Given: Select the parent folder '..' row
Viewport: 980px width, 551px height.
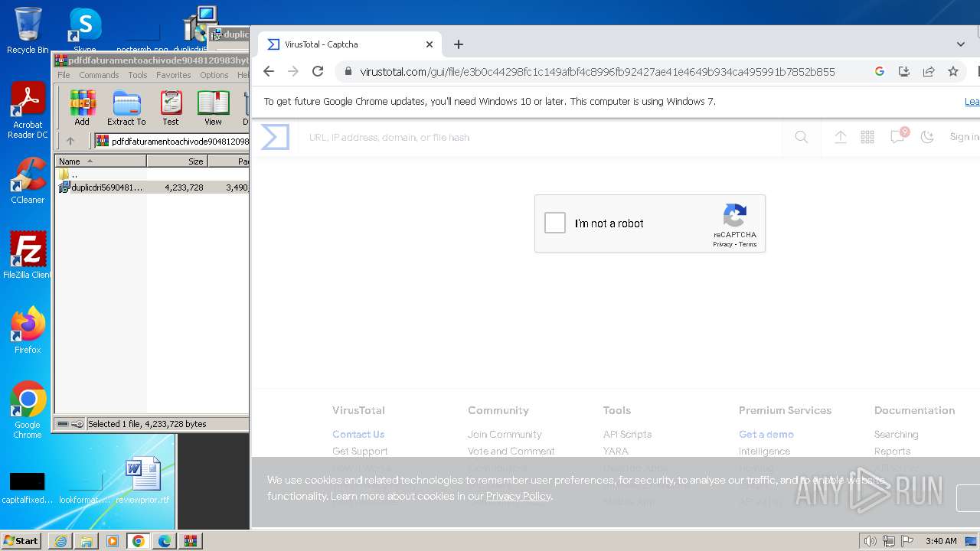Looking at the screenshot, I should tap(152, 174).
